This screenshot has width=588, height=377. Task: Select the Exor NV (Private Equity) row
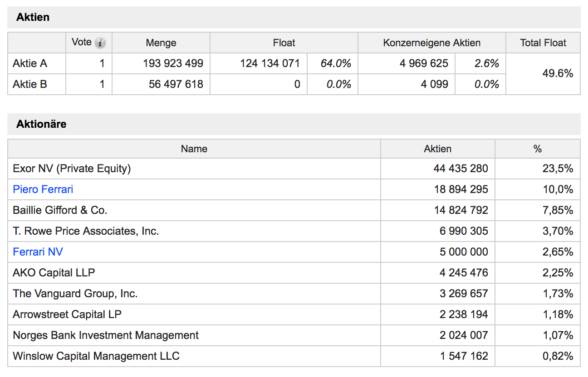(72, 169)
